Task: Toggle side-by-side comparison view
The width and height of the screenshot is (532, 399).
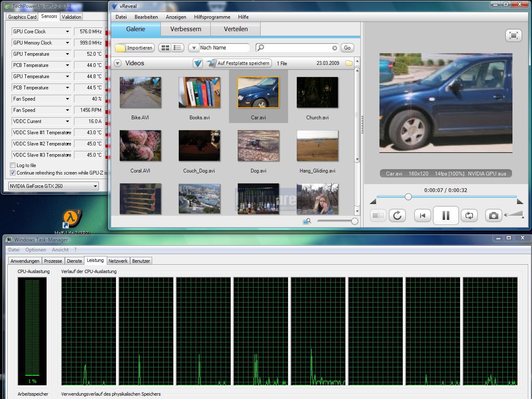Action: coord(378,215)
